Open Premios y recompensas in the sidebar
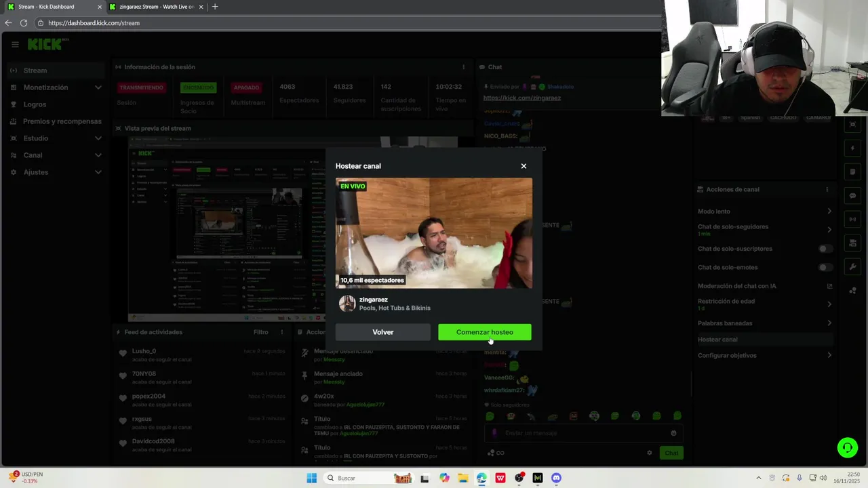This screenshot has width=868, height=488. click(x=56, y=121)
